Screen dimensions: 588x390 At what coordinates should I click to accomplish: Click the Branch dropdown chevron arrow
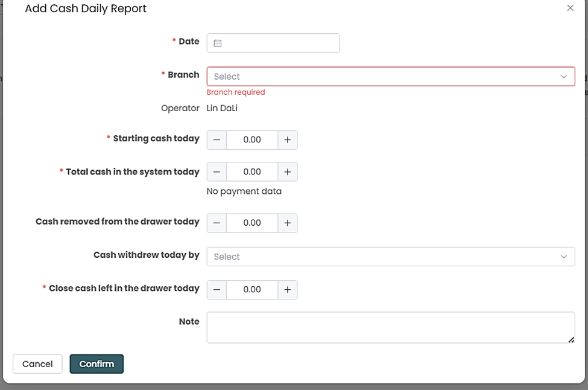click(563, 77)
